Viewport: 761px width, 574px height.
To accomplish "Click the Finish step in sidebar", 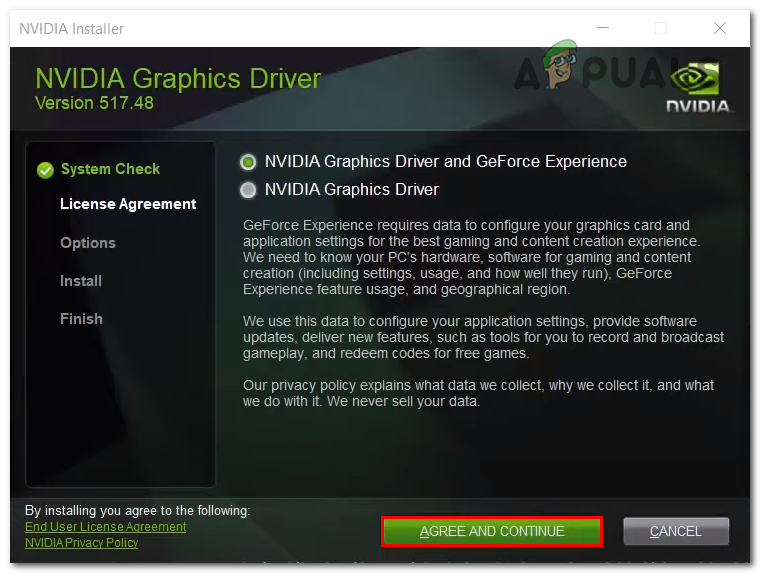I will click(82, 319).
